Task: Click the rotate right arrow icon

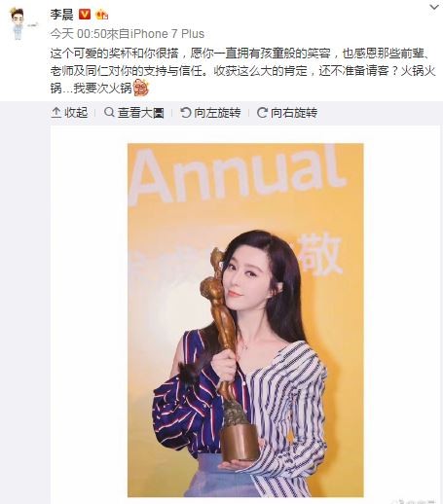Action: [x=262, y=113]
